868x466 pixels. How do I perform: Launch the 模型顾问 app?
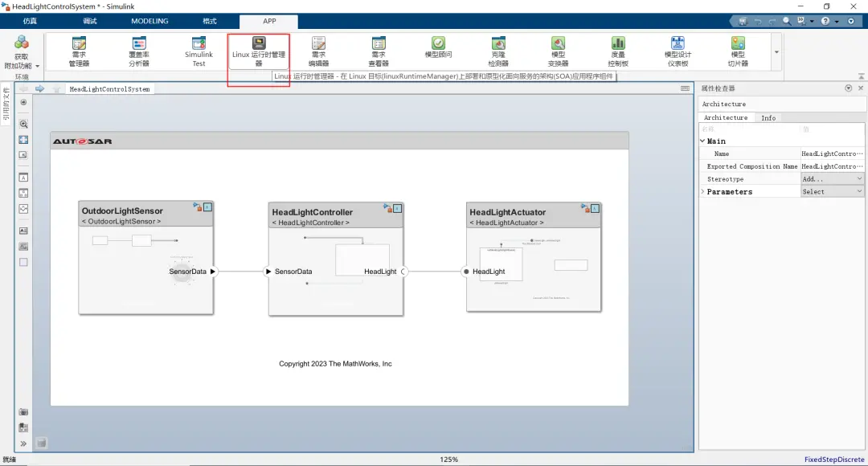coord(439,47)
